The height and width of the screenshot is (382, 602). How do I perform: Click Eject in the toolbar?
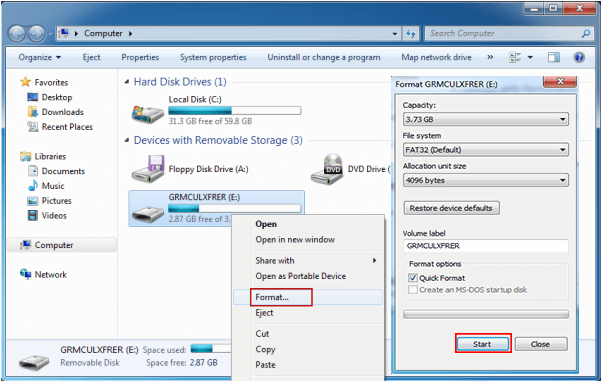pos(91,57)
